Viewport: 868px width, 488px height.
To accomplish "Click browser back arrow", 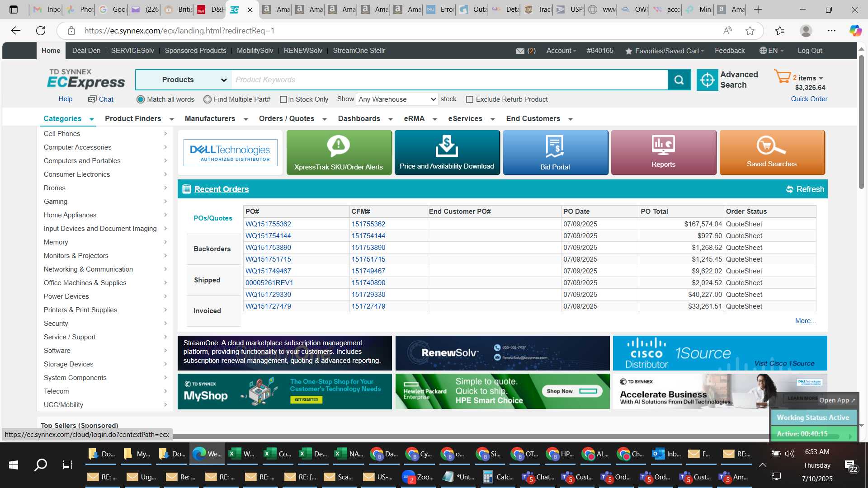I will tap(16, 31).
